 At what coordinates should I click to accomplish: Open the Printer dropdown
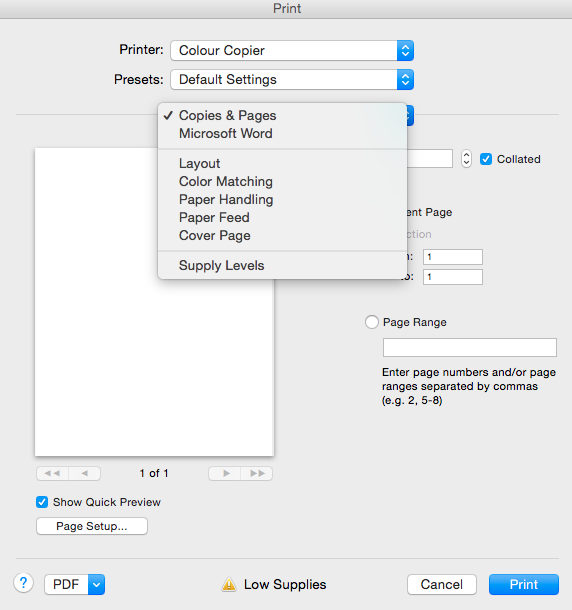tap(292, 51)
